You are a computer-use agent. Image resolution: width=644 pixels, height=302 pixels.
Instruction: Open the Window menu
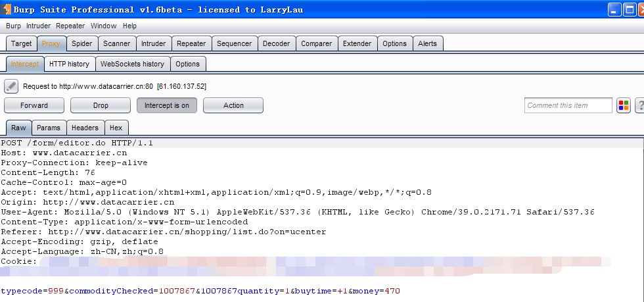[104, 26]
